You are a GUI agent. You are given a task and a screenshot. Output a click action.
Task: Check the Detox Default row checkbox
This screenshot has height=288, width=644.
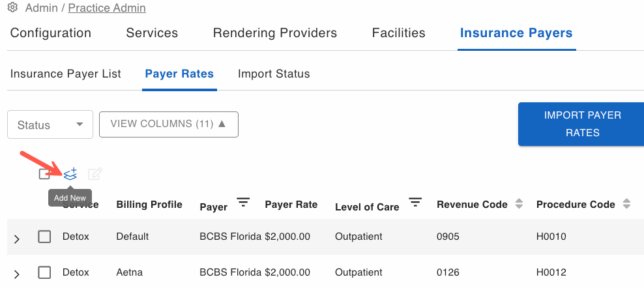point(44,237)
